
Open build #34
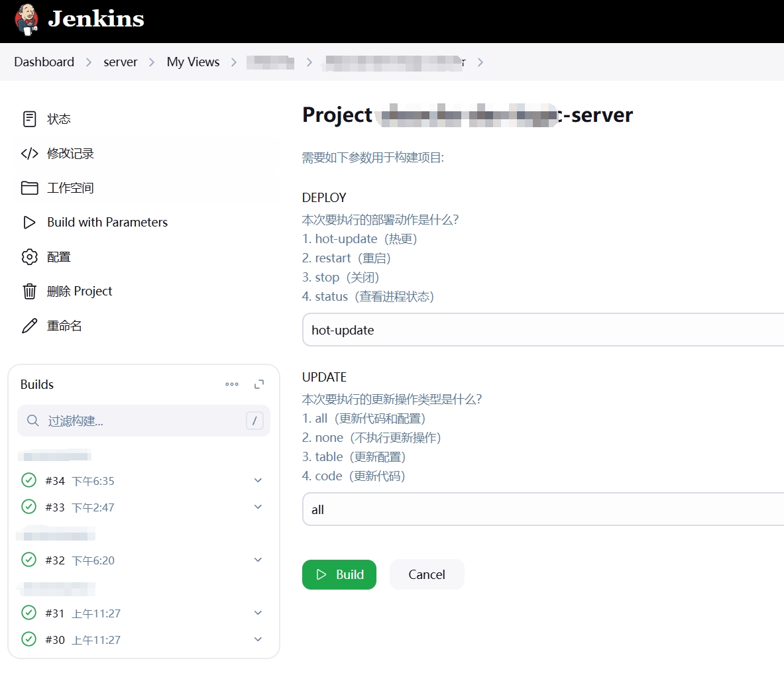pyautogui.click(x=55, y=481)
